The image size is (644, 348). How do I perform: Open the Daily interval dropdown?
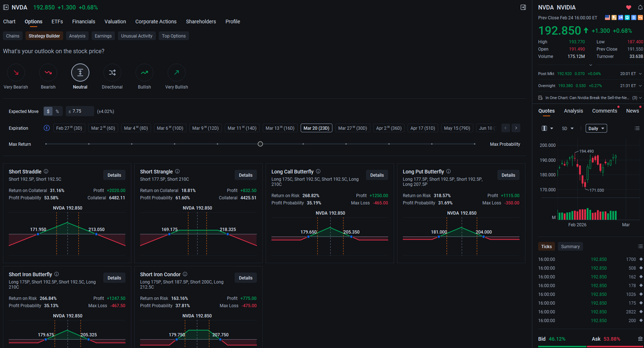(x=596, y=128)
